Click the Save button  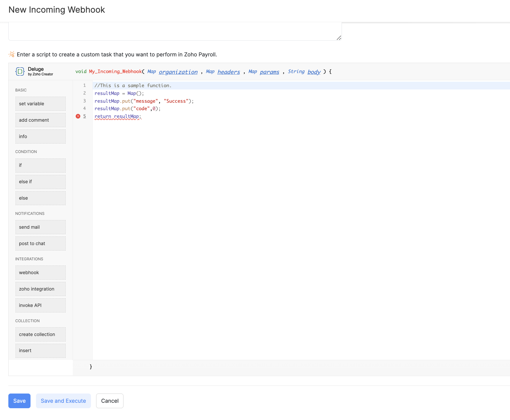click(x=19, y=401)
